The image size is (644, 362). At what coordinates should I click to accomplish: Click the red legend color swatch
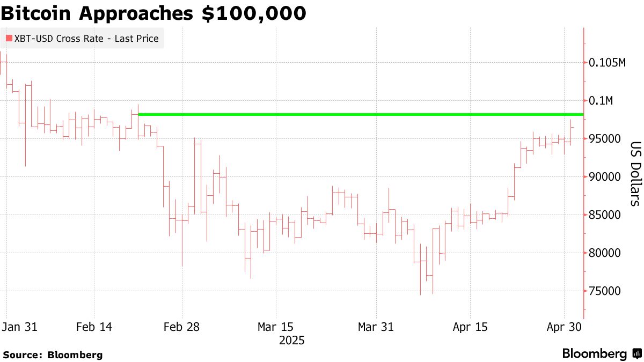click(9, 39)
